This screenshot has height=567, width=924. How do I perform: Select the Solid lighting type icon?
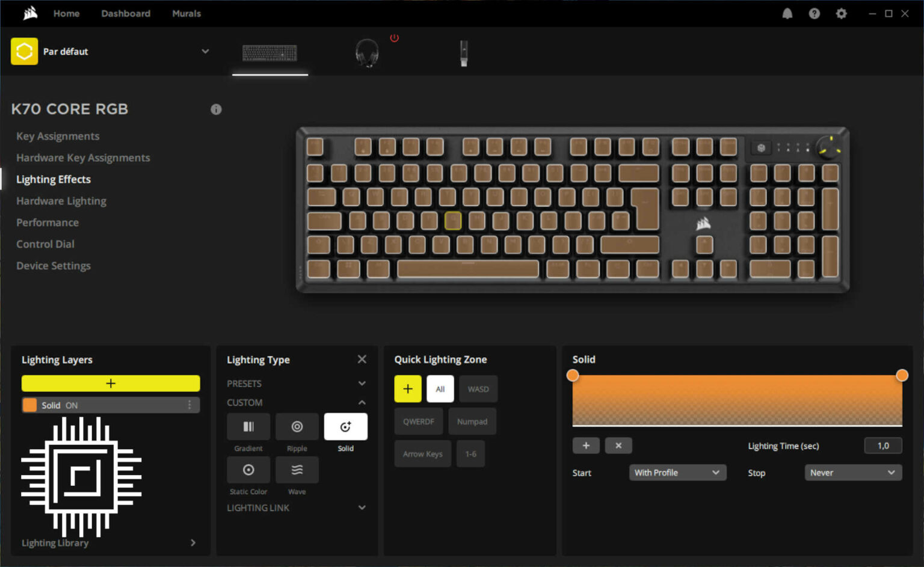pos(346,427)
